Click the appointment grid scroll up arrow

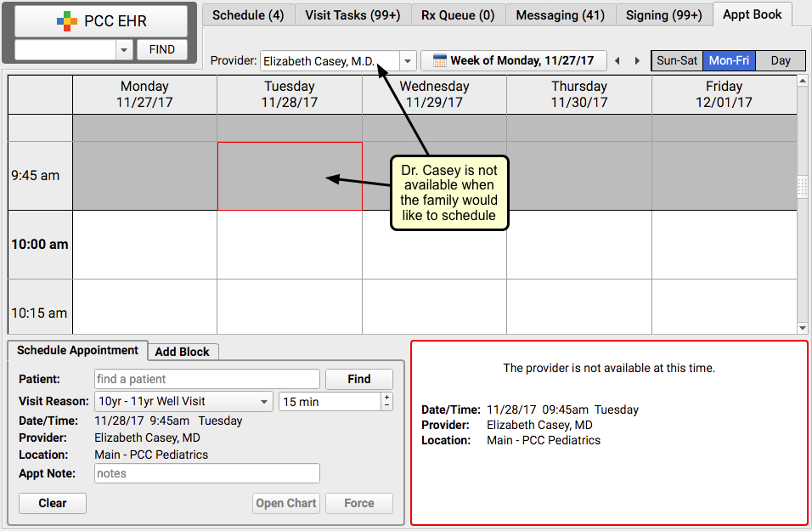coord(803,81)
